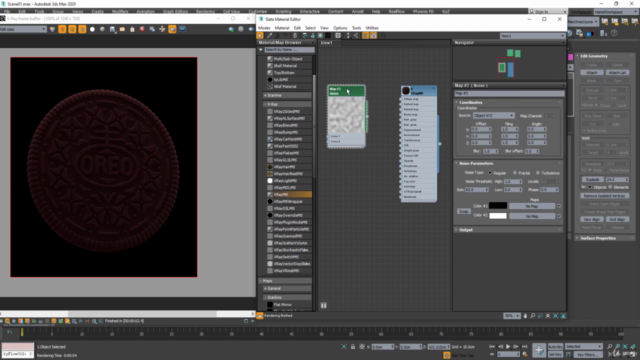Screen dimensions: 640x360
Task: Click the pause icon at view bottom
Action: tap(324, 305)
